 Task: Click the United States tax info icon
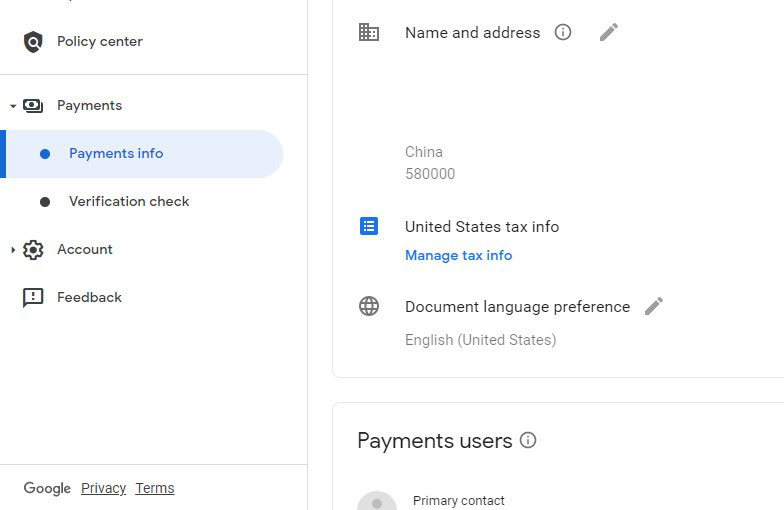pyautogui.click(x=369, y=227)
